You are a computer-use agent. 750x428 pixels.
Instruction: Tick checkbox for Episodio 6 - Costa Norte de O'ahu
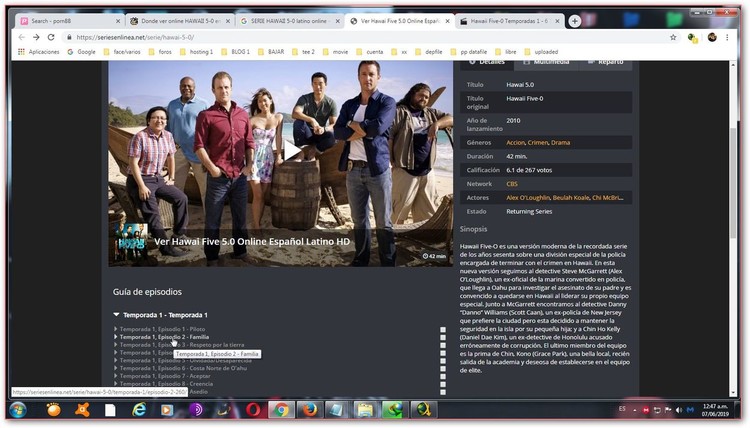pos(443,369)
